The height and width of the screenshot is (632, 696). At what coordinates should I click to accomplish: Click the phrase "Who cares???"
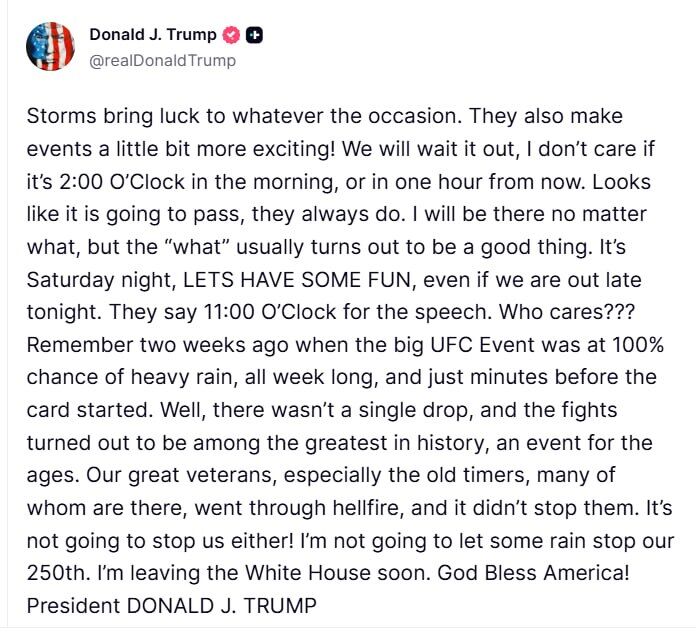point(567,312)
